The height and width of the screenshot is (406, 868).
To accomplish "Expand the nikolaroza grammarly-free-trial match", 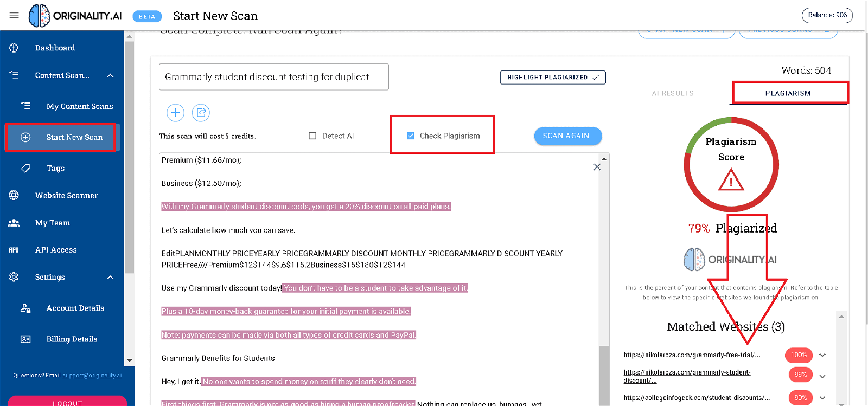I will [822, 355].
